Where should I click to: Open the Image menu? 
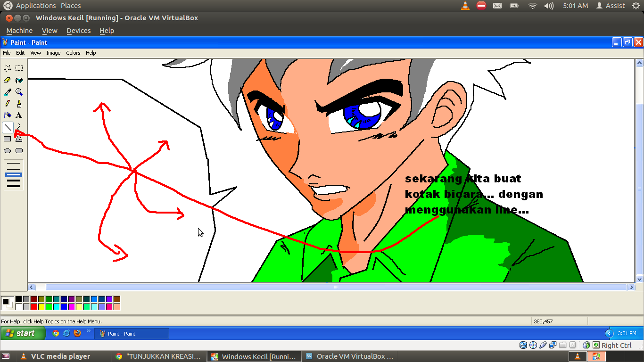[53, 53]
